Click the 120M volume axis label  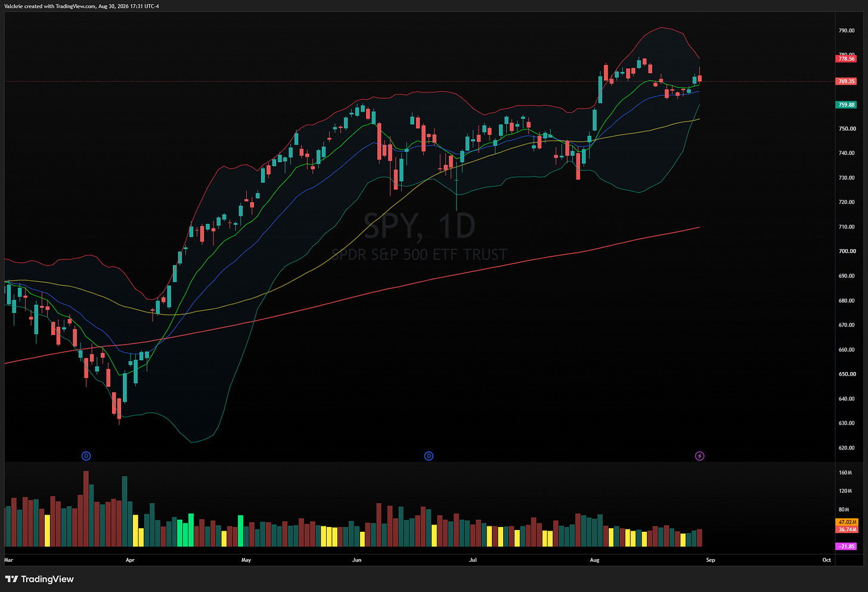(845, 491)
